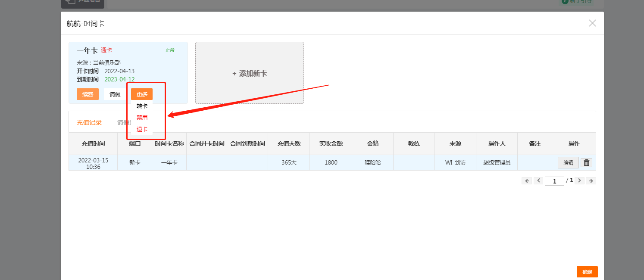Click the page number input field
Image resolution: width=644 pixels, height=280 pixels.
pyautogui.click(x=554, y=181)
